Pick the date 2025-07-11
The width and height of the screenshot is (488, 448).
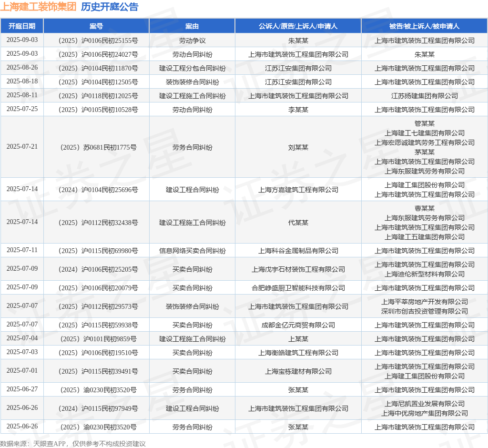tap(22, 250)
